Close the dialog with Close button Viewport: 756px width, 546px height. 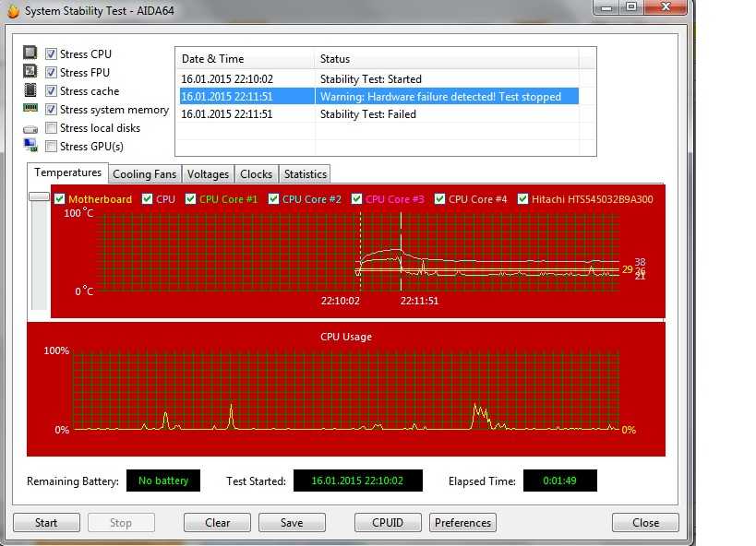645,523
